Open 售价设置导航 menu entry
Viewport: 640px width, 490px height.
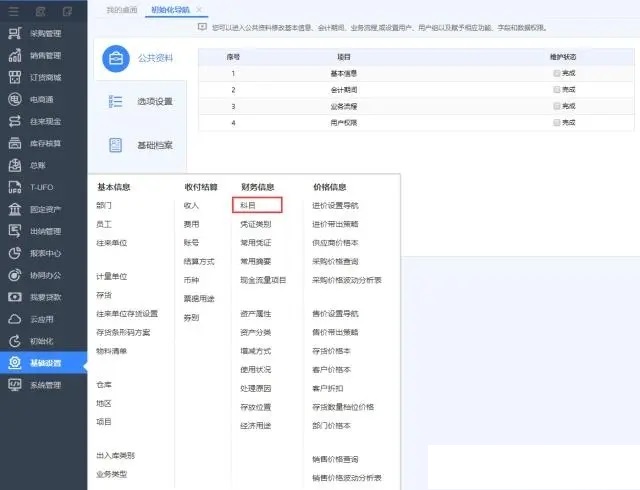point(335,314)
